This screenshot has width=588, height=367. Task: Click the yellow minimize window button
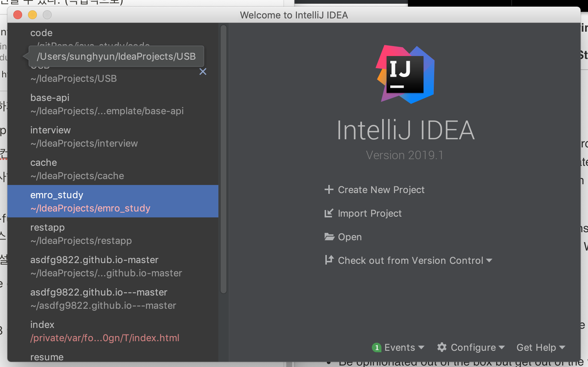click(x=32, y=15)
